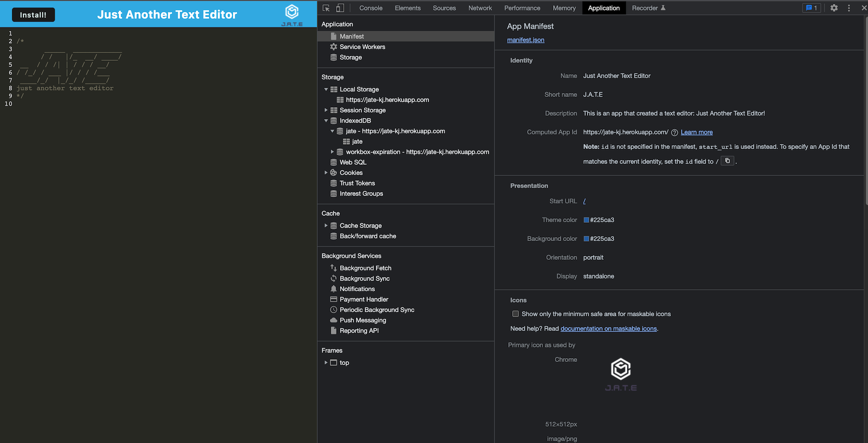Select the jate object store table
868x443 pixels.
pos(357,142)
